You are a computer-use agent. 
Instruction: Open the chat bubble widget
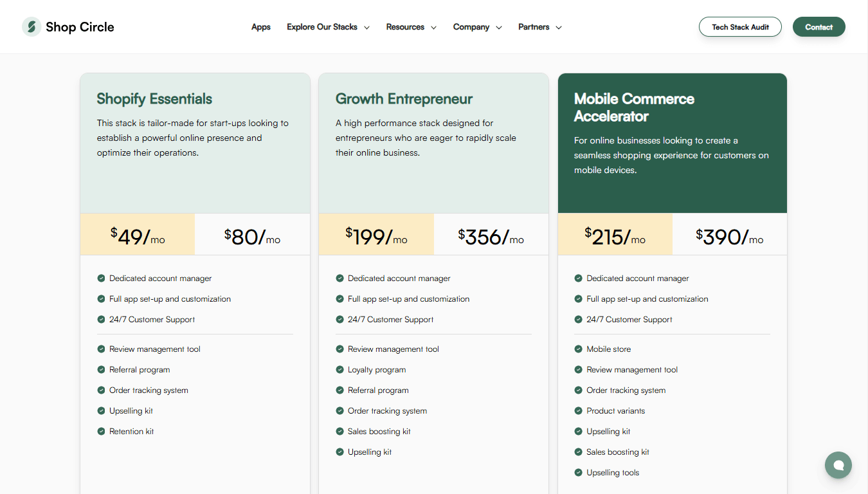838,464
